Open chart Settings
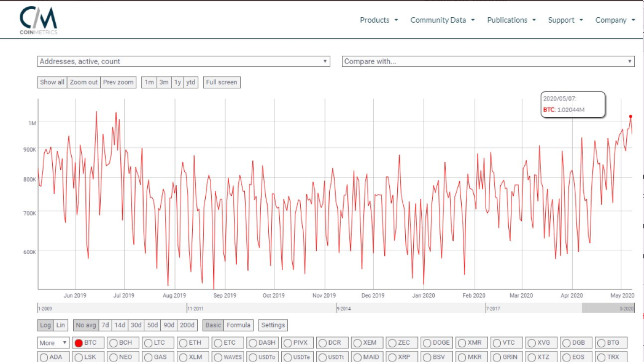 click(273, 325)
